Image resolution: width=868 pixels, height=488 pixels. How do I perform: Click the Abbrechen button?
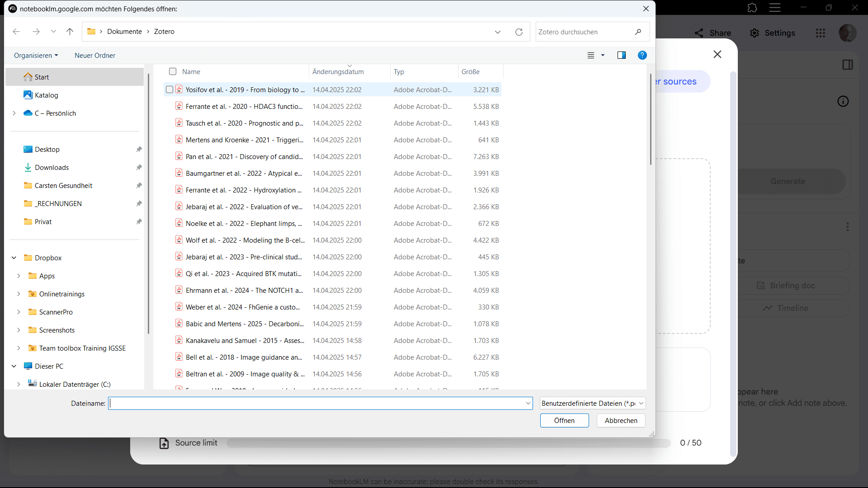[621, 421]
